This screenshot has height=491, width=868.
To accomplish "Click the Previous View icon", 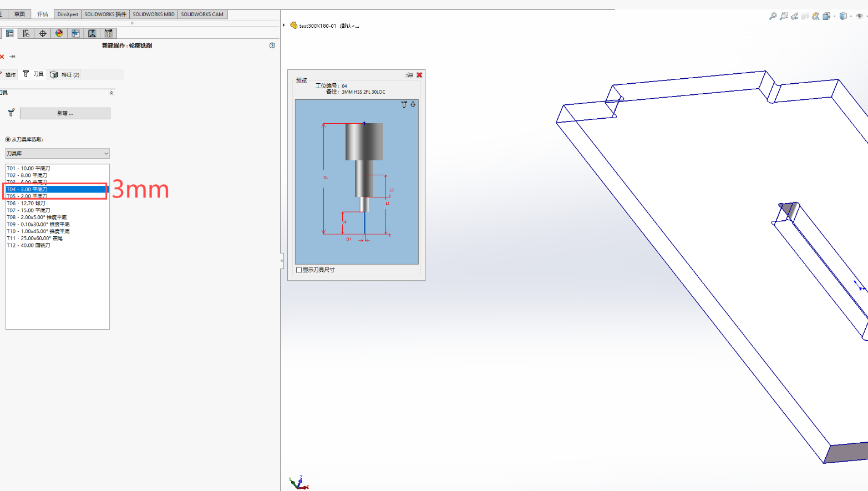I will (x=795, y=17).
